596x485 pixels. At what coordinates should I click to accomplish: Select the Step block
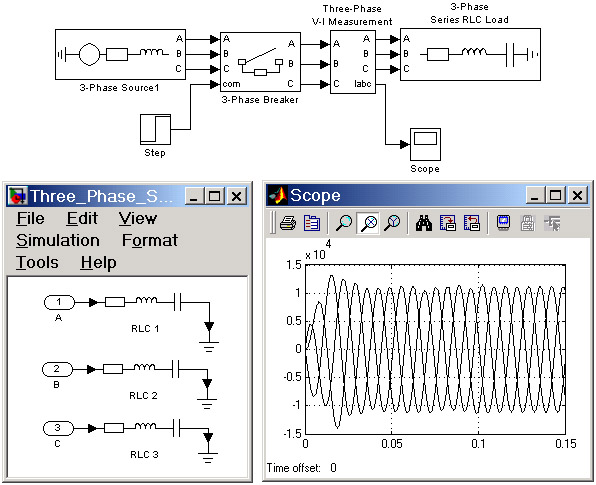(155, 129)
